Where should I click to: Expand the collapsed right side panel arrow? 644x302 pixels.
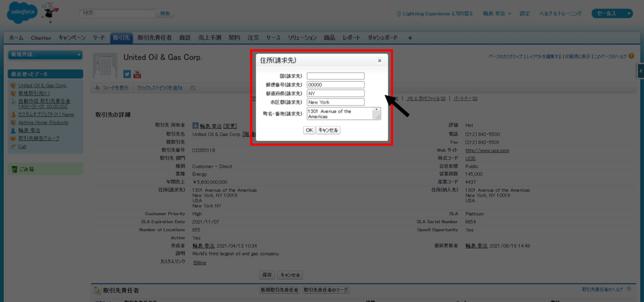[x=641, y=71]
